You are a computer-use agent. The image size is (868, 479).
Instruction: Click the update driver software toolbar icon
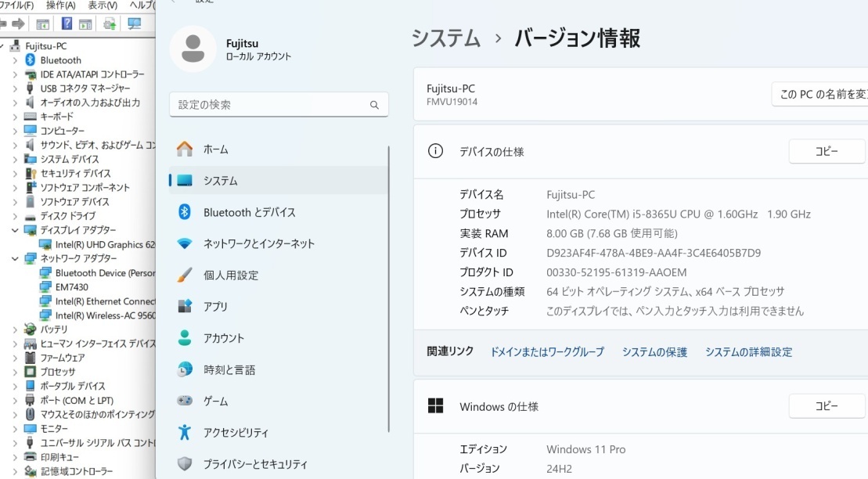coord(110,24)
